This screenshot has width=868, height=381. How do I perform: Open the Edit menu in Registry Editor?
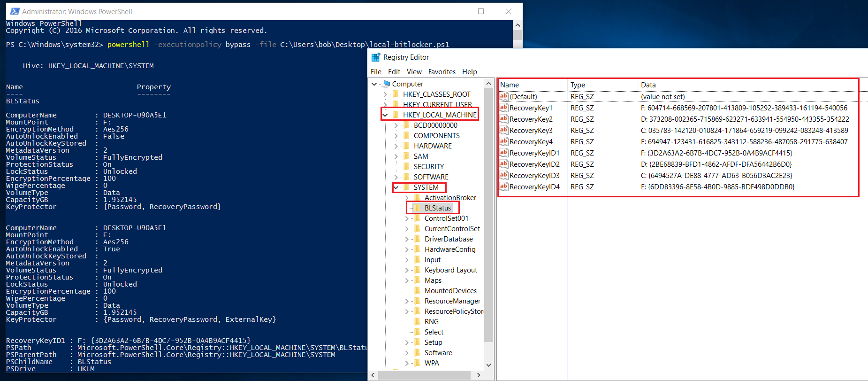click(x=394, y=72)
